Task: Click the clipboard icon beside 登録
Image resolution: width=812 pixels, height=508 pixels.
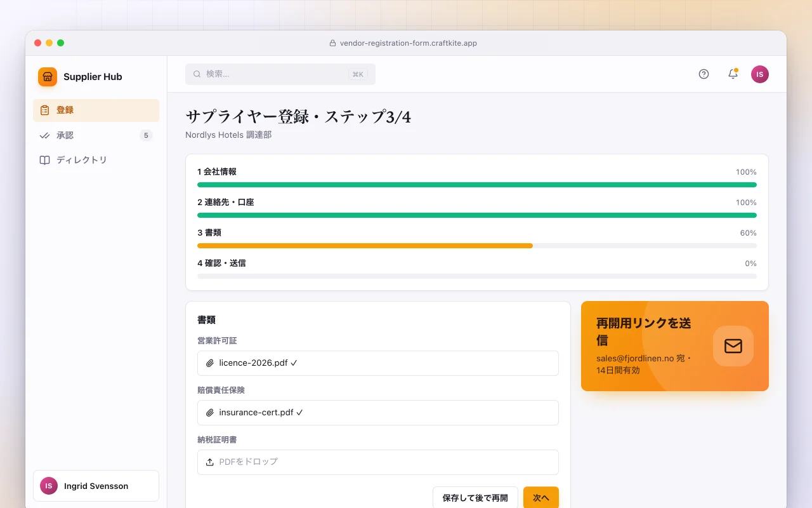Action: pyautogui.click(x=44, y=110)
